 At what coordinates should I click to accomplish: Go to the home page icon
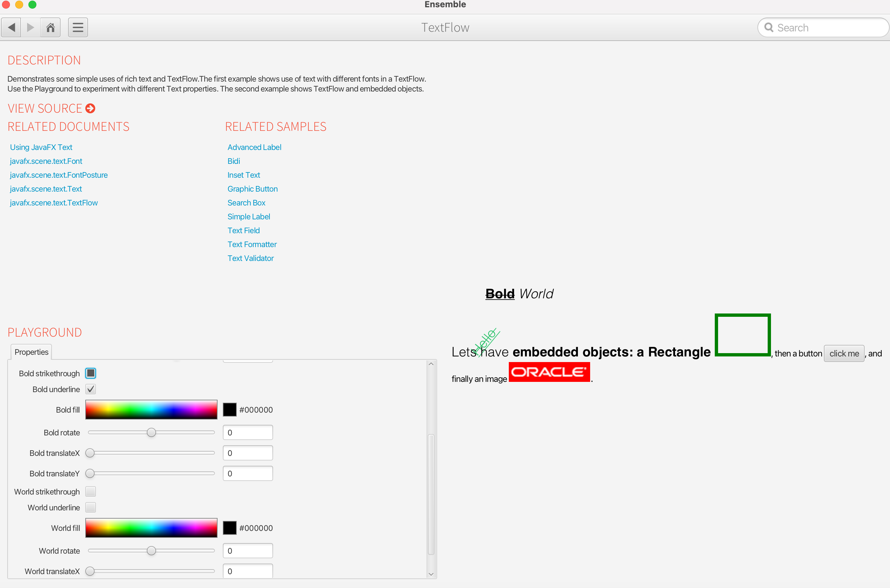50,27
